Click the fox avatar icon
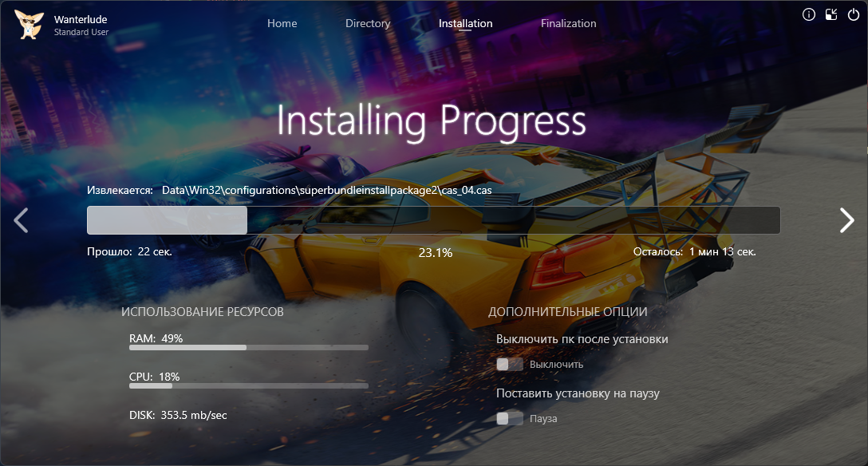Image resolution: width=868 pixels, height=466 pixels. pos(29,25)
